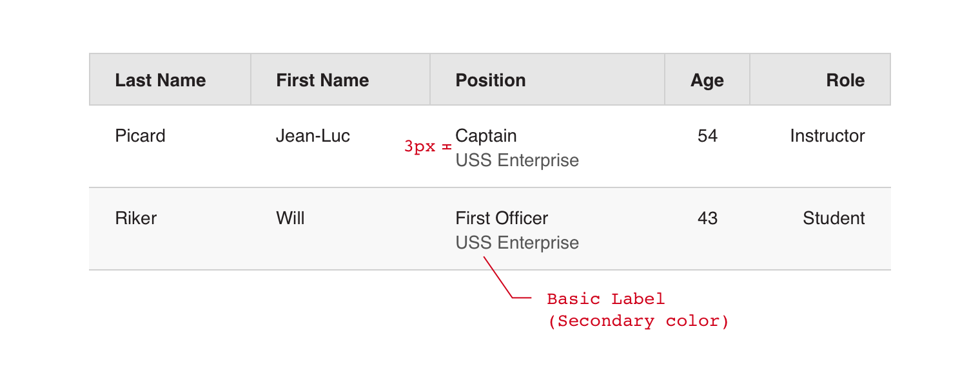Click the Last Name column header
The height and width of the screenshot is (371, 980).
point(160,81)
